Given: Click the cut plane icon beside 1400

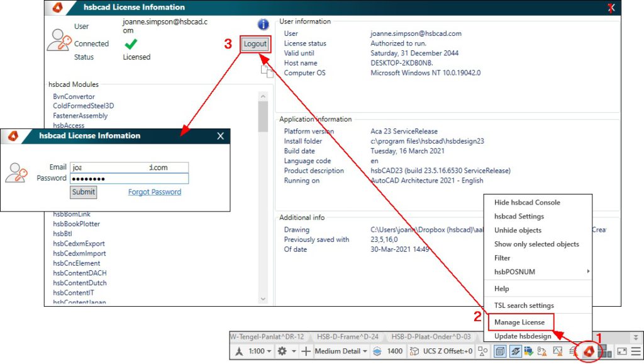Looking at the screenshot, I should point(377,351).
